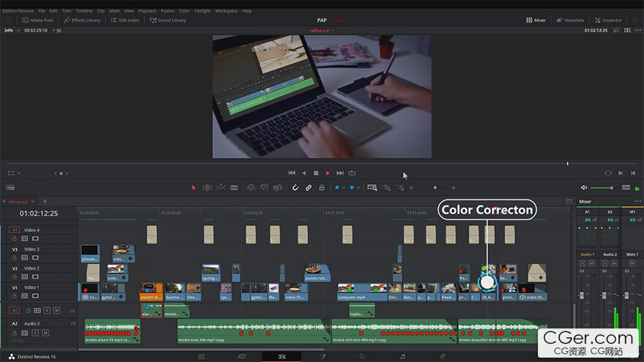Open Effects Library panel
This screenshot has height=362, width=644.
(82, 20)
